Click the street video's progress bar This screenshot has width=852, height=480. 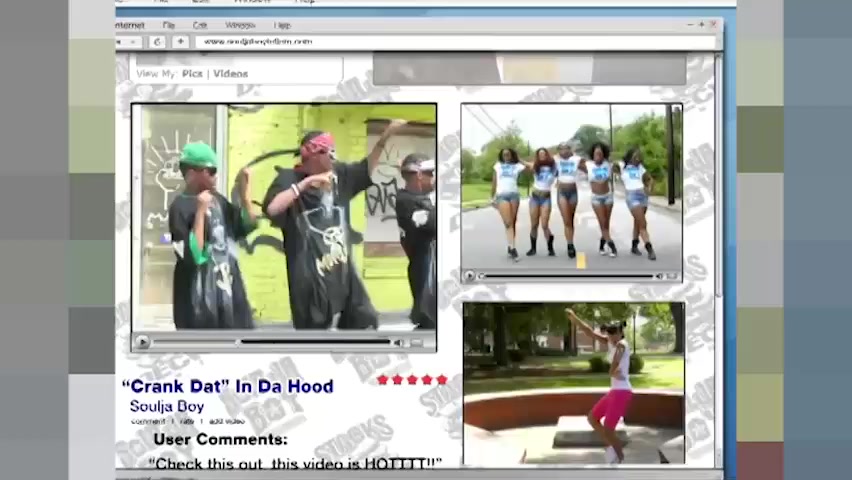tap(565, 276)
